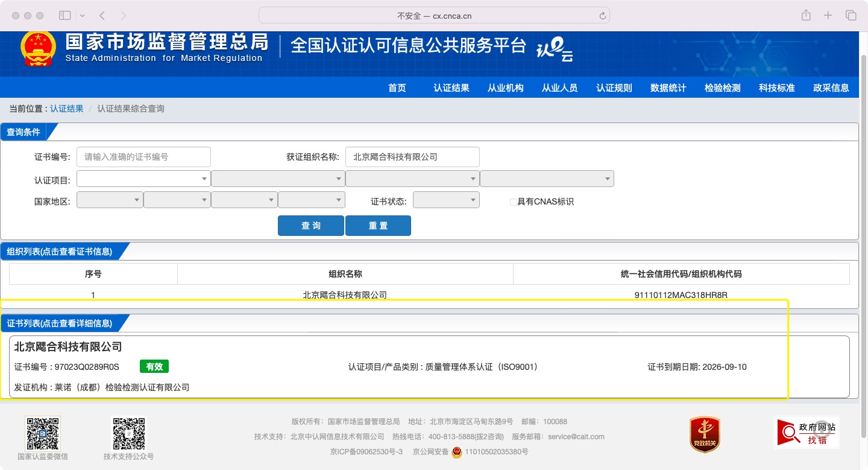Go forward with Safari forward arrow
868x470 pixels.
[x=124, y=15]
